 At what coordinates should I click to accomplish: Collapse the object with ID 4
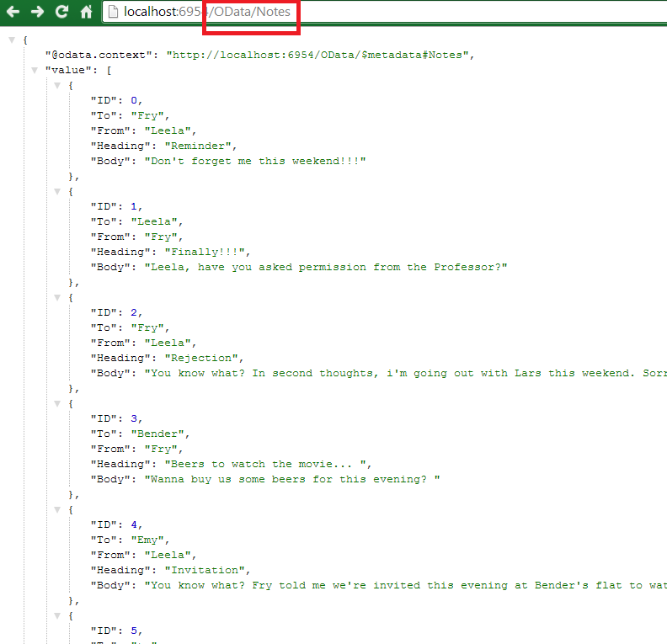[57, 509]
